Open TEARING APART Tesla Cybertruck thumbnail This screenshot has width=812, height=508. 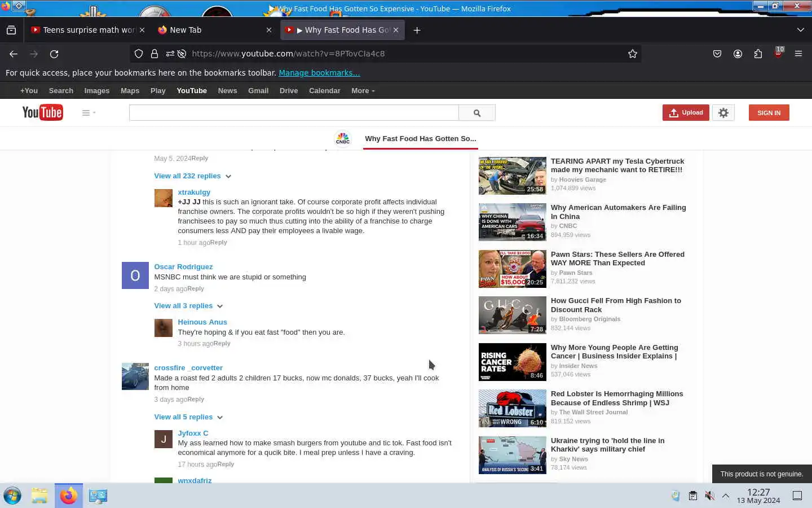513,176
